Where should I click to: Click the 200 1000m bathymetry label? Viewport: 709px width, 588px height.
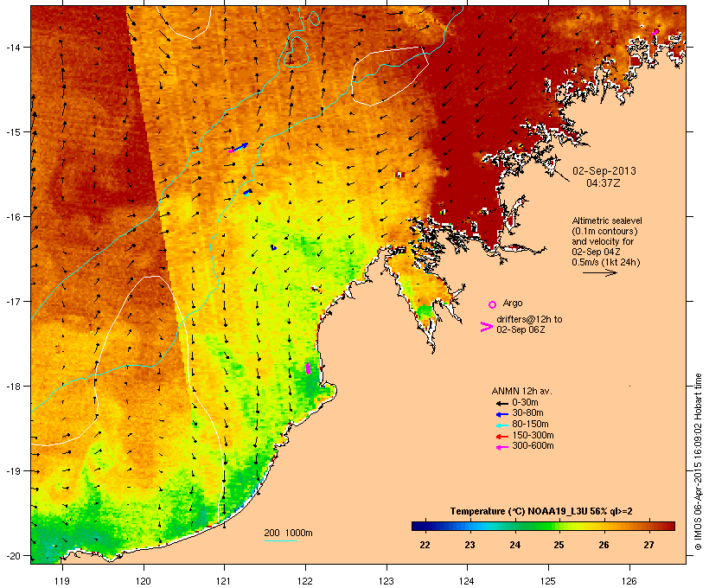288,533
